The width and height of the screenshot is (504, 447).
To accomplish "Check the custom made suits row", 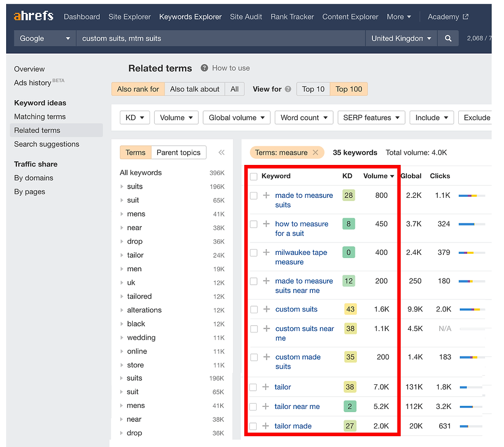I will pyautogui.click(x=254, y=358).
